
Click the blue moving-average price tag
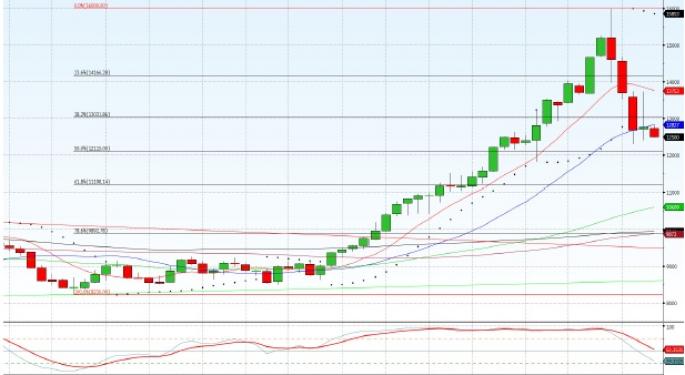point(673,125)
